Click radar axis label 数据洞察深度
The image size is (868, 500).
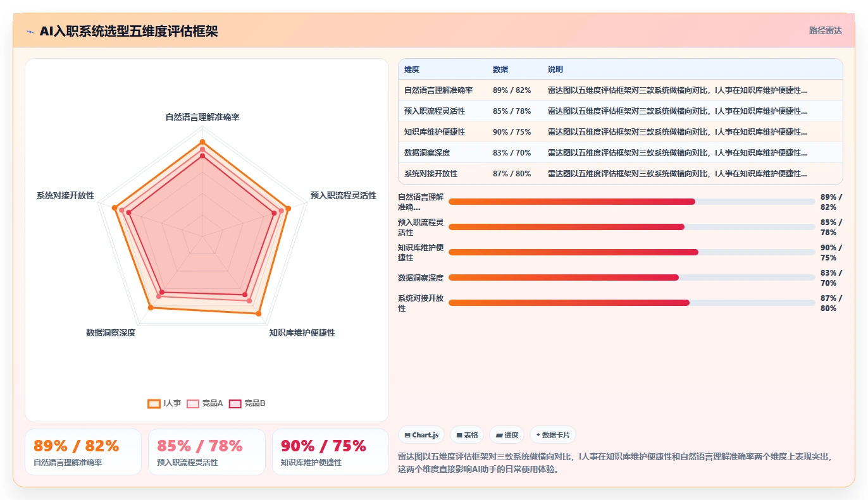click(111, 332)
